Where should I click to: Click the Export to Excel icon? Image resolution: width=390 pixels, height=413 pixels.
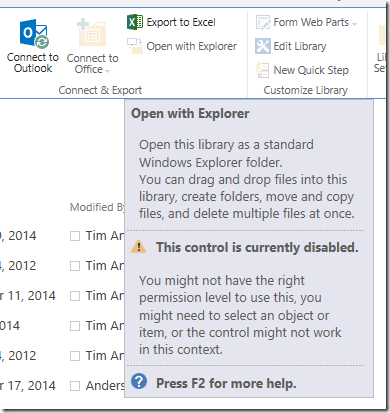coord(135,22)
